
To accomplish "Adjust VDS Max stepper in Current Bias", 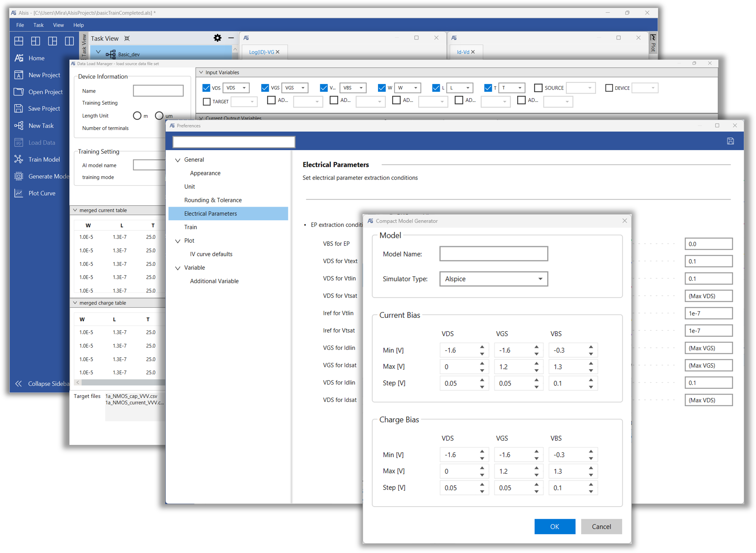I will tap(481, 366).
